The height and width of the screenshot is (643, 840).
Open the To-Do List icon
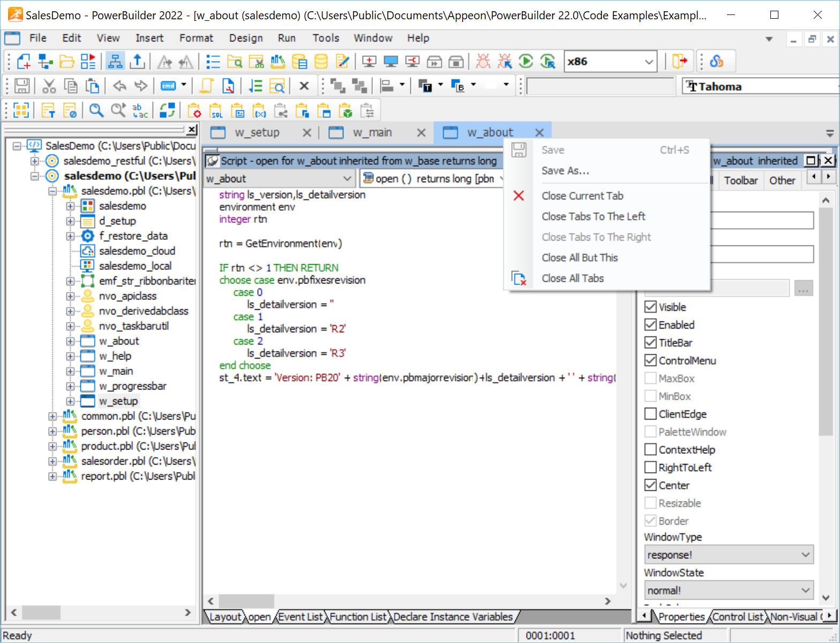213,62
